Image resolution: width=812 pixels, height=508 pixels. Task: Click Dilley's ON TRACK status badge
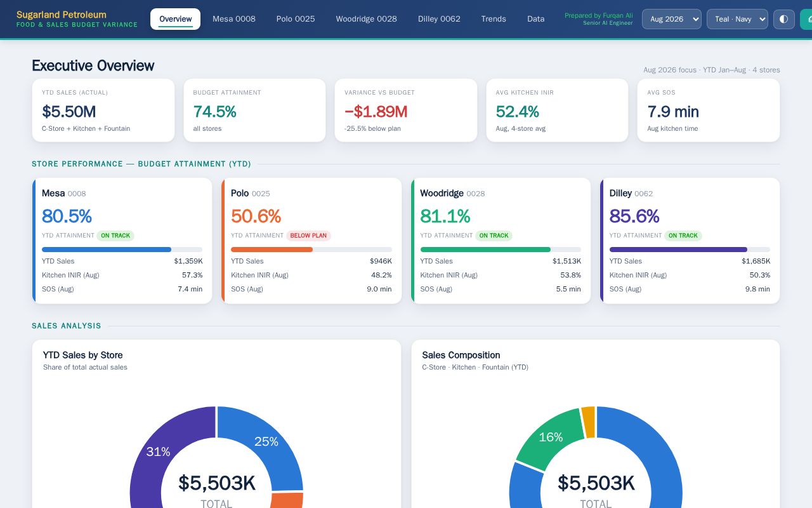(x=683, y=236)
